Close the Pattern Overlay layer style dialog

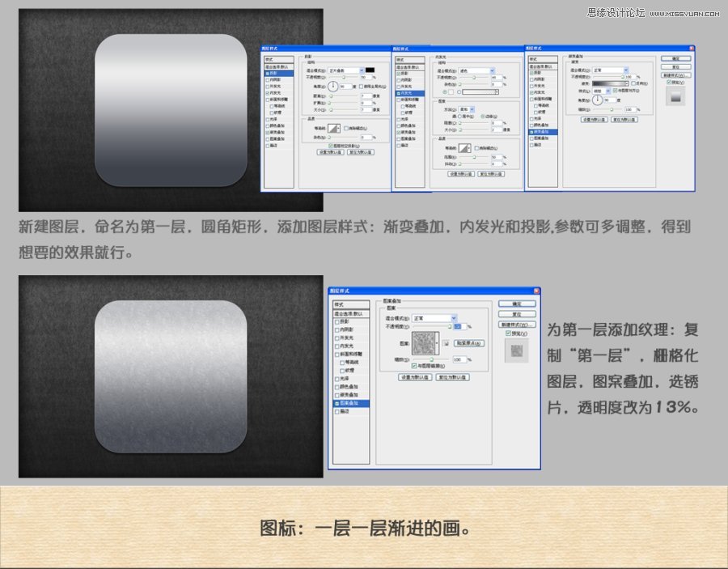pyautogui.click(x=537, y=291)
